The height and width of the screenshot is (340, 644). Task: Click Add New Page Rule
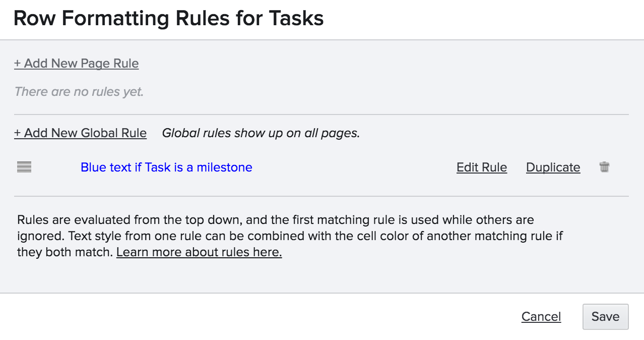point(77,64)
